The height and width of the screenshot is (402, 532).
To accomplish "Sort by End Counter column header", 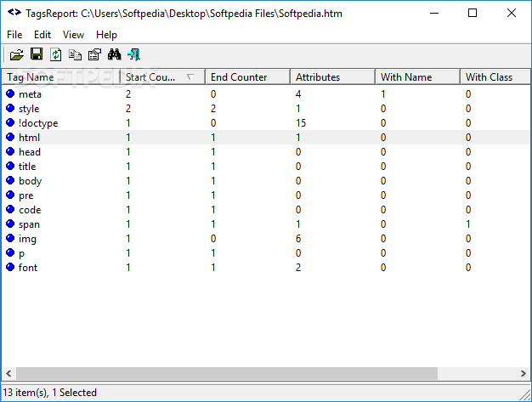I will click(247, 77).
